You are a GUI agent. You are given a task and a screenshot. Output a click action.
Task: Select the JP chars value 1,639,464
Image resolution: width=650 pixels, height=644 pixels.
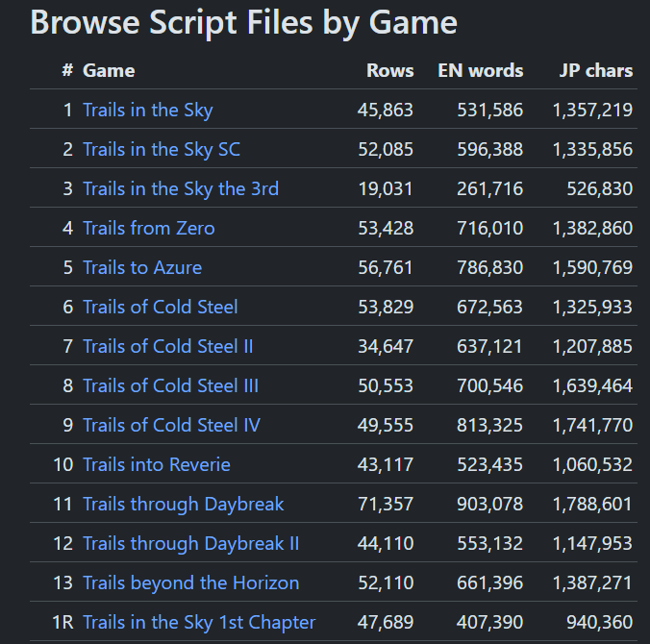(x=593, y=385)
